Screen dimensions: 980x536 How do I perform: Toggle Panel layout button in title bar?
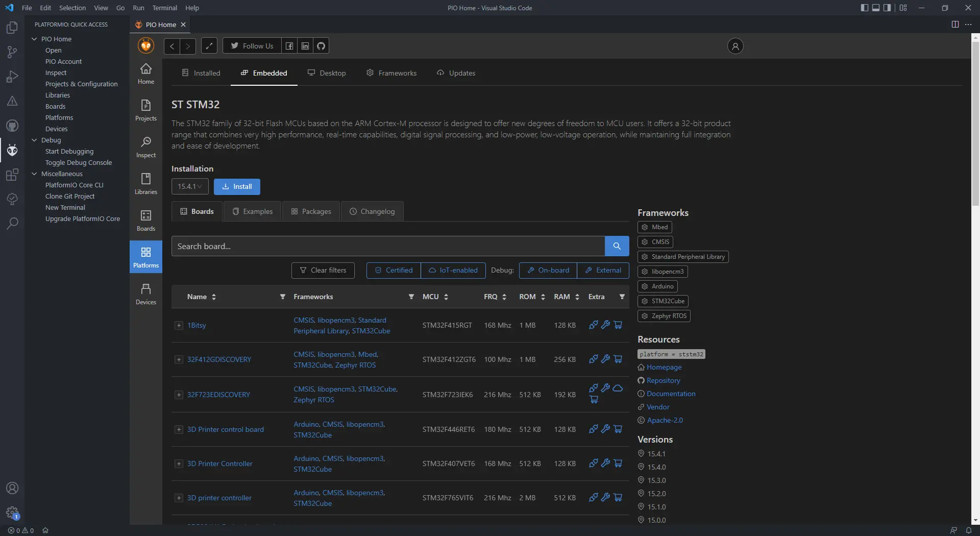876,8
